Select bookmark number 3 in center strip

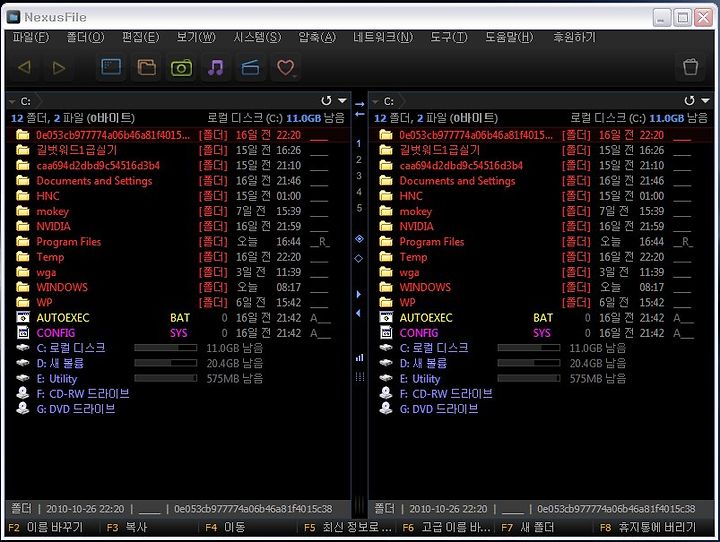(359, 175)
